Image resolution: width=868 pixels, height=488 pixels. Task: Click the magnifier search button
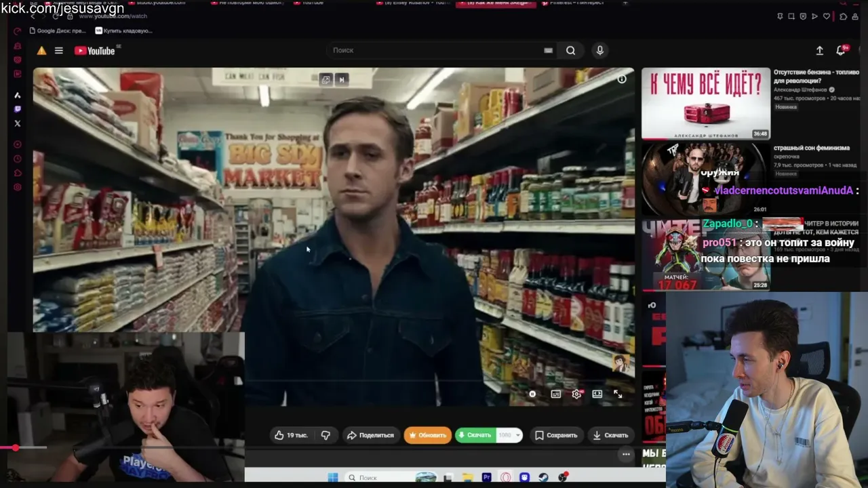[x=570, y=50]
